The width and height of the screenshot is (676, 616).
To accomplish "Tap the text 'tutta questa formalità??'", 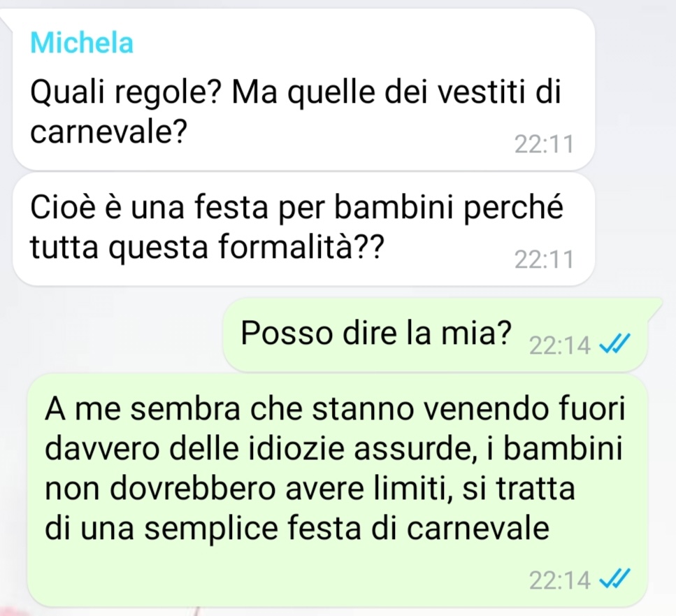I will coord(207,247).
